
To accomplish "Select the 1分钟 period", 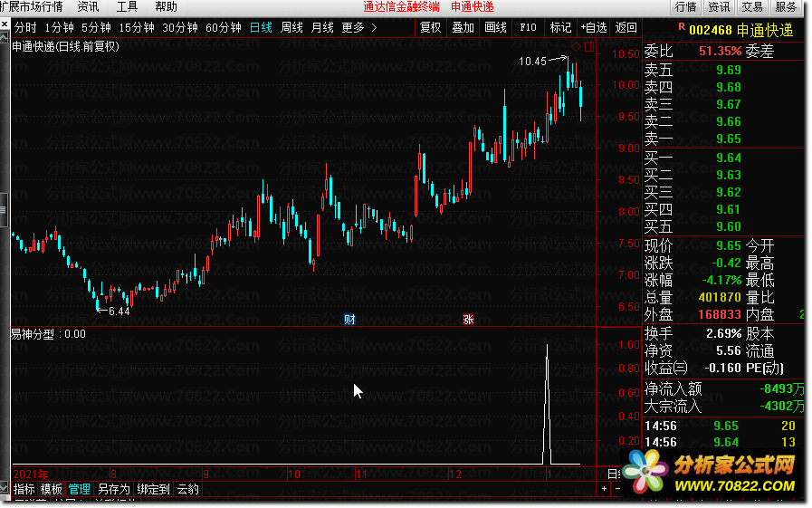I will click(x=59, y=27).
